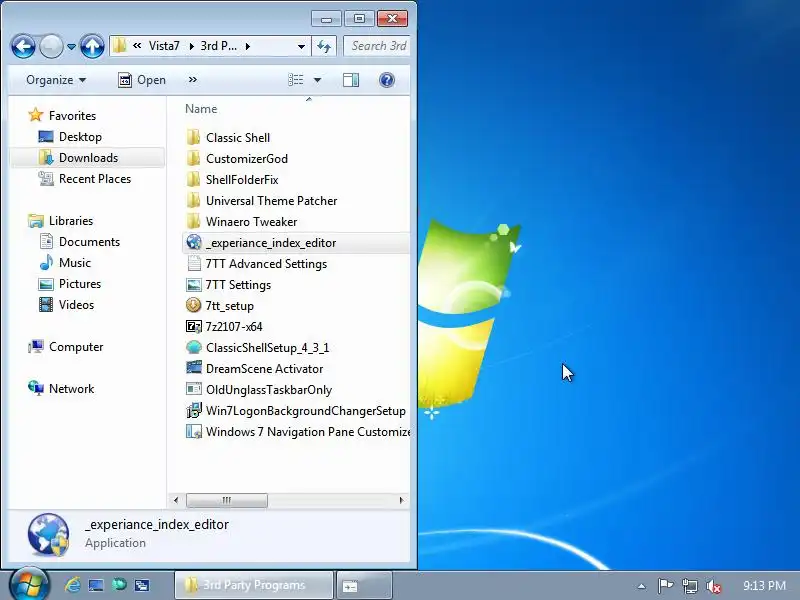
Task: Select Computer in the navigation pane
Action: tap(76, 347)
